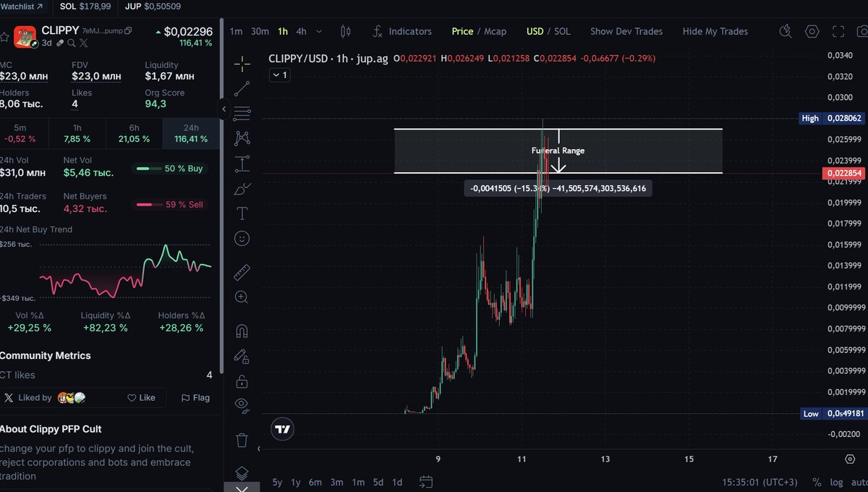Screen dimensions: 868x492
Task: Set chart range to 6m
Action: (315, 482)
